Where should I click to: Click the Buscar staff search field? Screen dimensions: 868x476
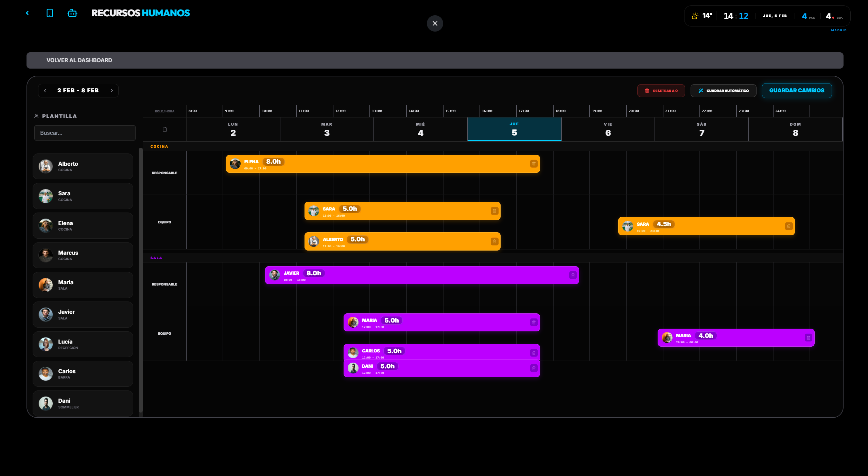coord(85,133)
